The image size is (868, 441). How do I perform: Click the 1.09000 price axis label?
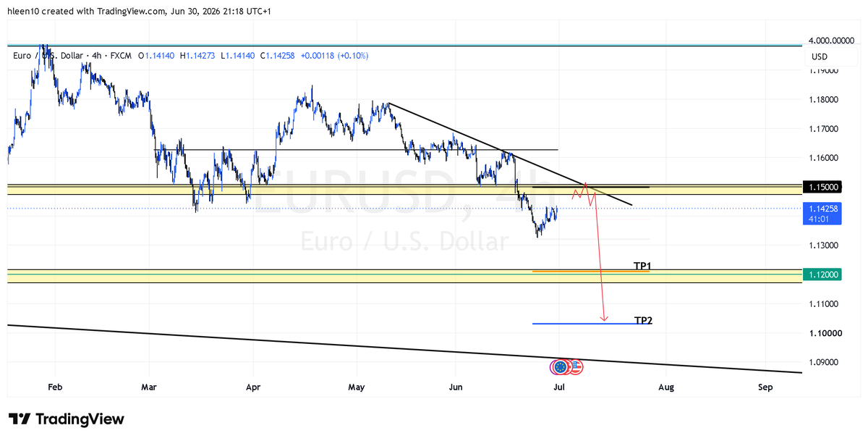(x=825, y=362)
